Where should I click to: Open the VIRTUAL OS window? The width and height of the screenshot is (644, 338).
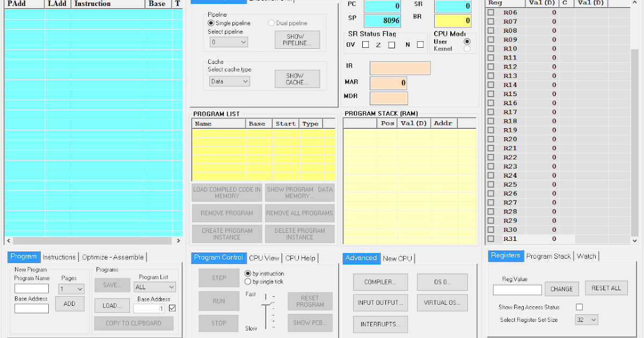coord(442,303)
